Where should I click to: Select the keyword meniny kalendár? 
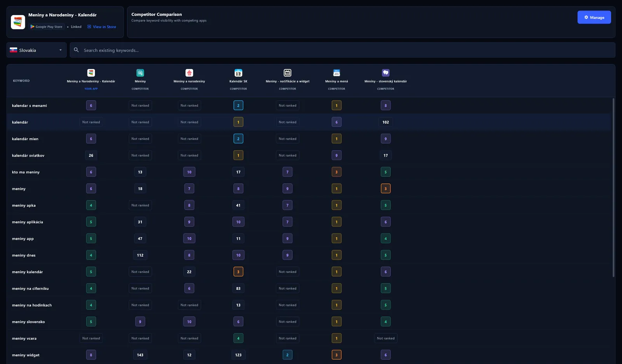pyautogui.click(x=27, y=272)
